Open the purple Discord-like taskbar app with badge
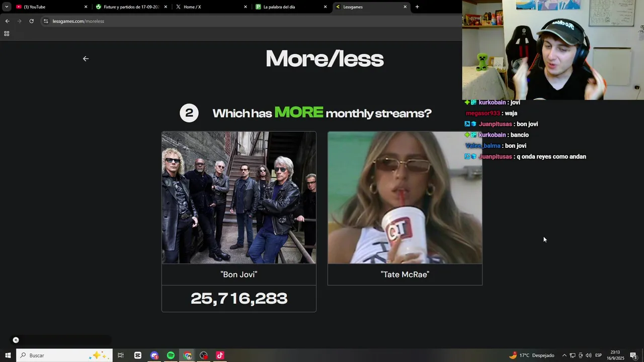This screenshot has width=644, height=362. tap(154, 355)
